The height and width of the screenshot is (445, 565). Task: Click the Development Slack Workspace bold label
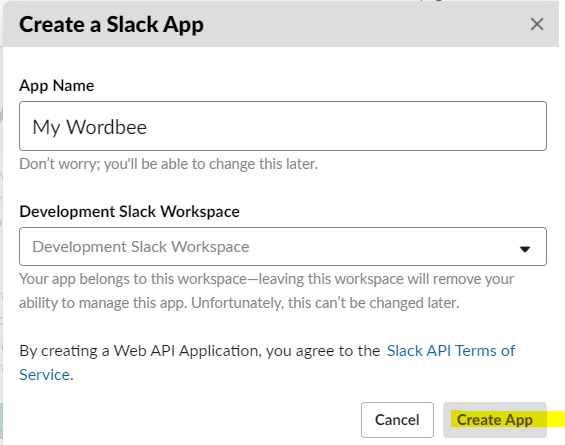pyautogui.click(x=129, y=212)
